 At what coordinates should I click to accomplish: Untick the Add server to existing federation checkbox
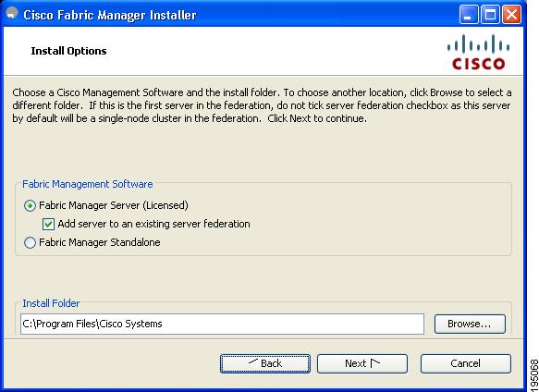[48, 224]
